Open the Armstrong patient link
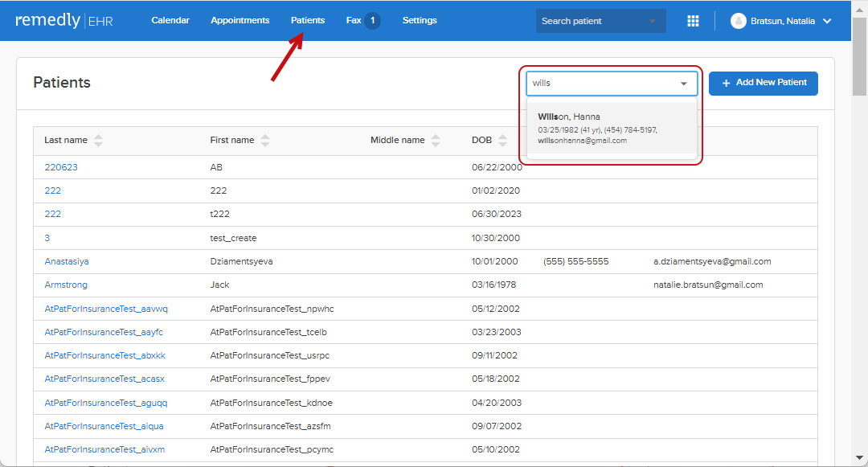868x467 pixels. 66,285
